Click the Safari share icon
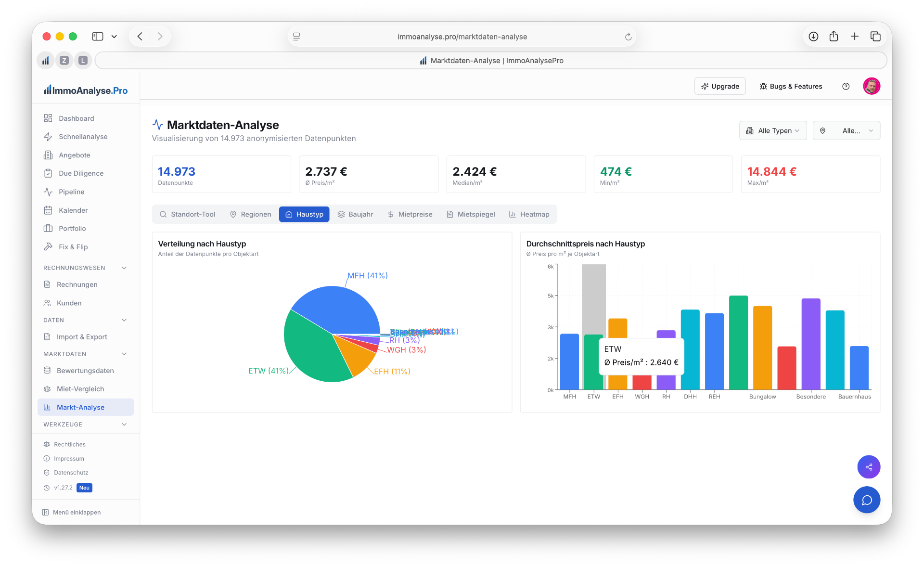This screenshot has height=567, width=924. [834, 37]
